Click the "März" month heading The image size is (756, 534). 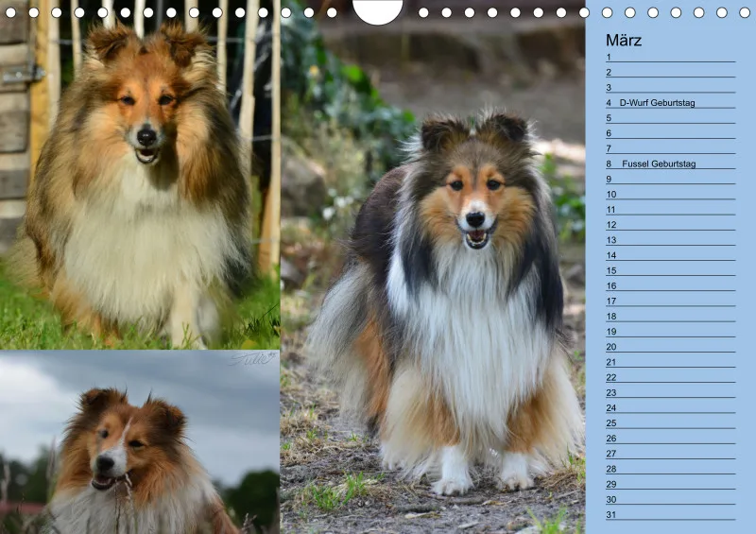(624, 40)
